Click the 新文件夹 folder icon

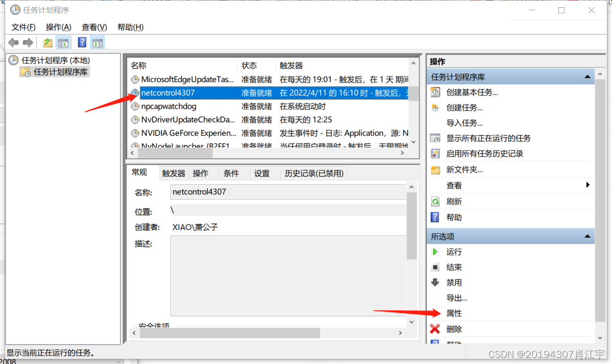(435, 169)
